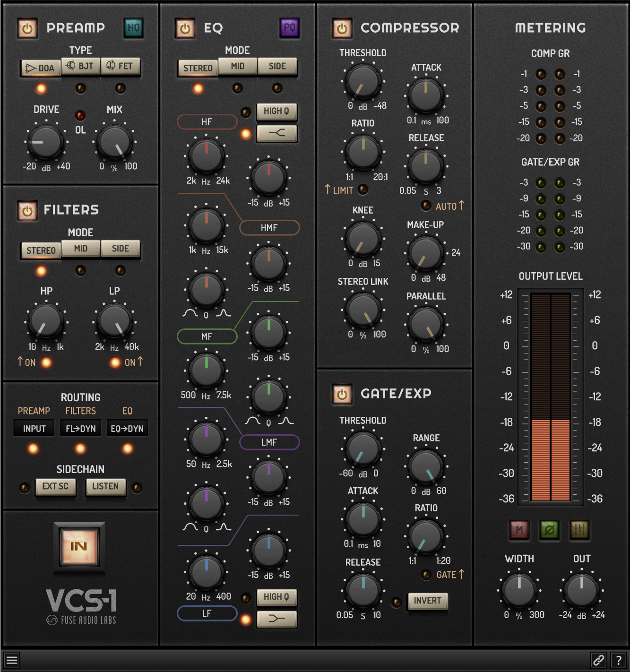Viewport: 630px width, 672px height.
Task: Click the Gate/Exp RANGE knob
Action: click(x=426, y=466)
